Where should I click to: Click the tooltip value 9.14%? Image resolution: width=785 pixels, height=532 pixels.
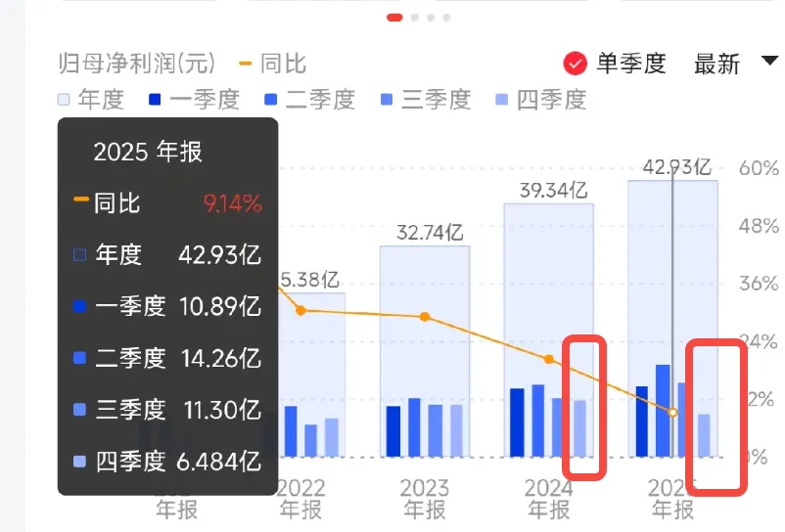pos(232,204)
